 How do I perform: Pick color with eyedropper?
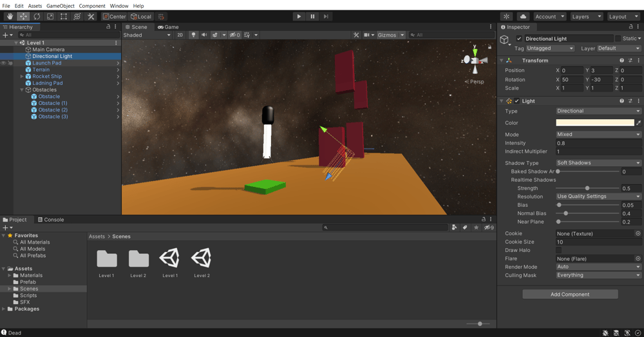639,122
